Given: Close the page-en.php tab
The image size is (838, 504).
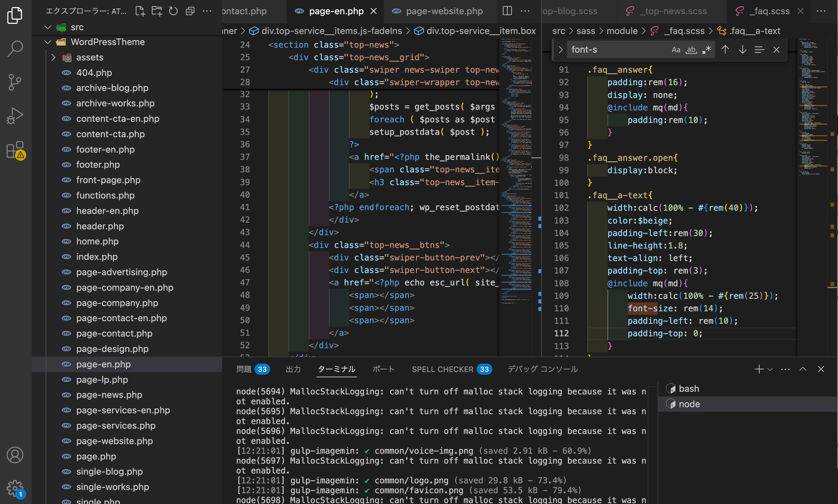Looking at the screenshot, I should (374, 11).
